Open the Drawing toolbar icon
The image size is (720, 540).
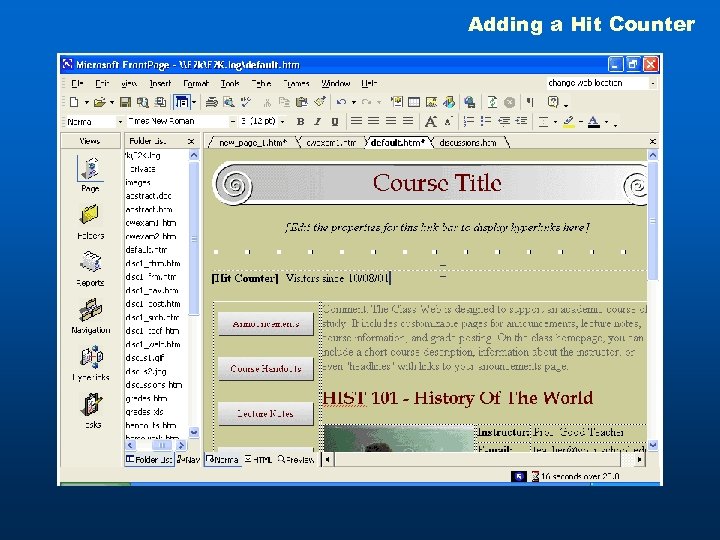tap(449, 102)
